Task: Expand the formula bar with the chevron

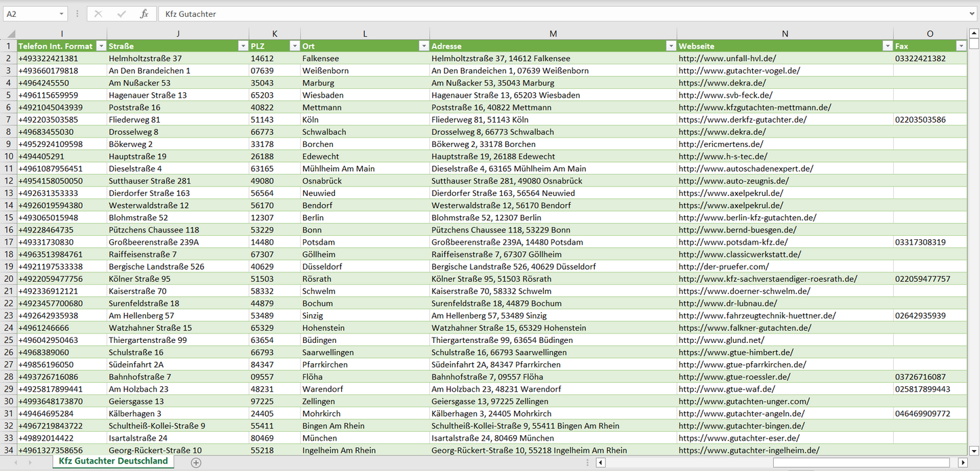Action: click(973, 14)
